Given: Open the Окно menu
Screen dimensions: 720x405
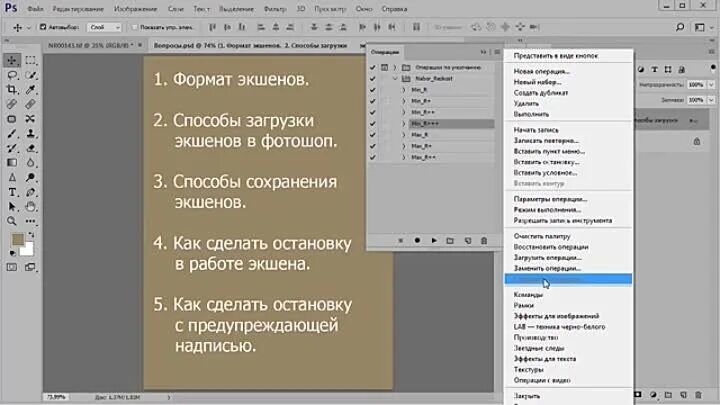Looking at the screenshot, I should (364, 9).
